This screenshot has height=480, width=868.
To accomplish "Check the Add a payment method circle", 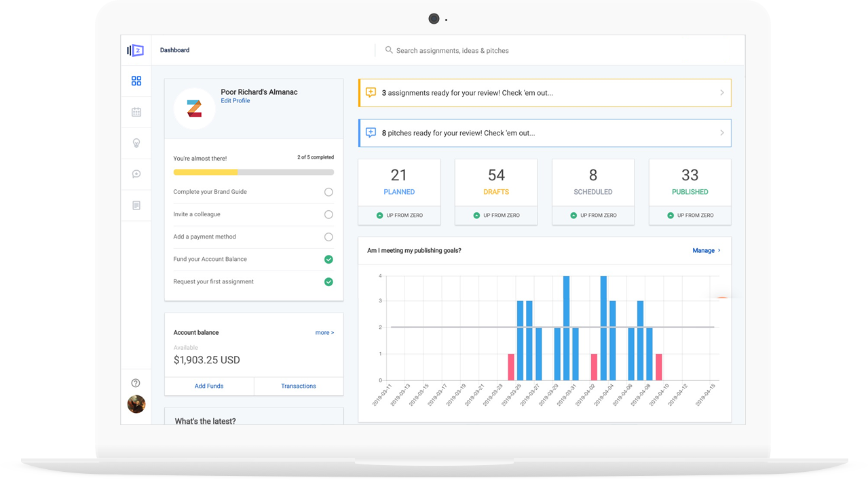I will [328, 237].
